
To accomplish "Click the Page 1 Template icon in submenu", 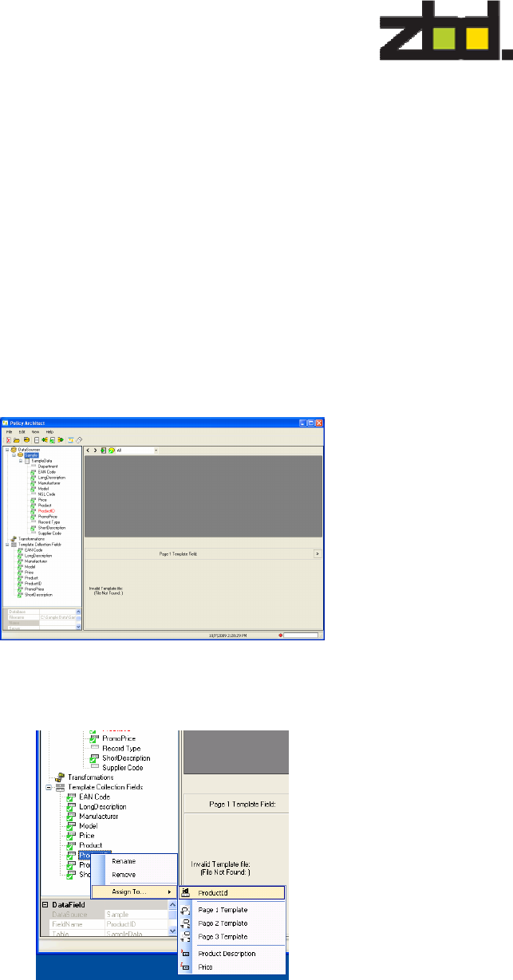I will point(185,911).
